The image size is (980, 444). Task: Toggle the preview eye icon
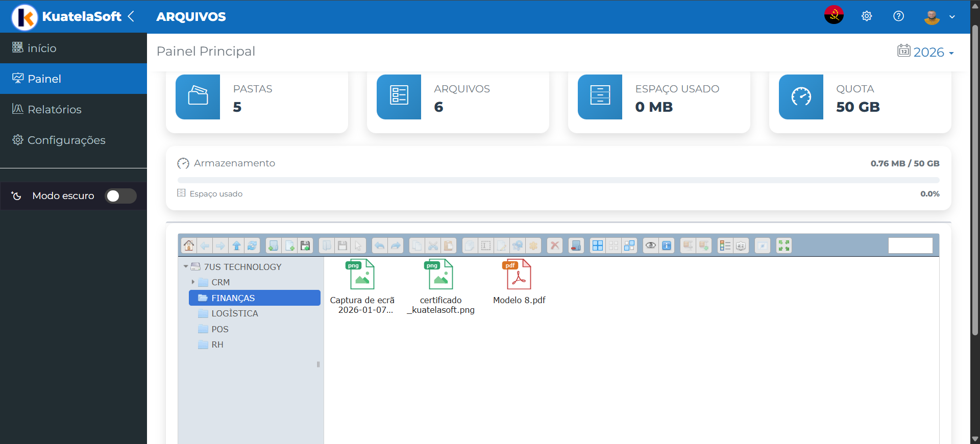point(651,246)
